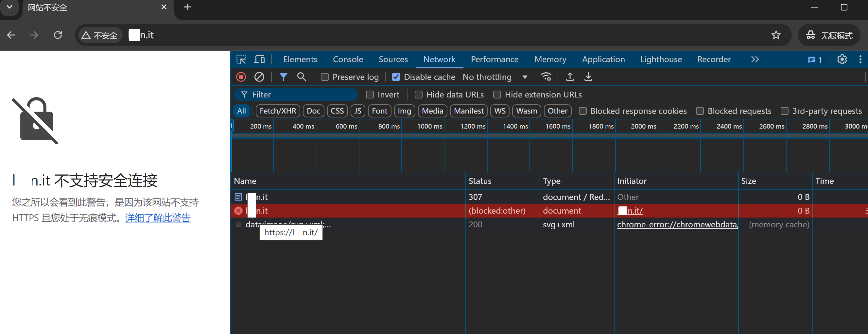Clear the network log

pos(259,77)
